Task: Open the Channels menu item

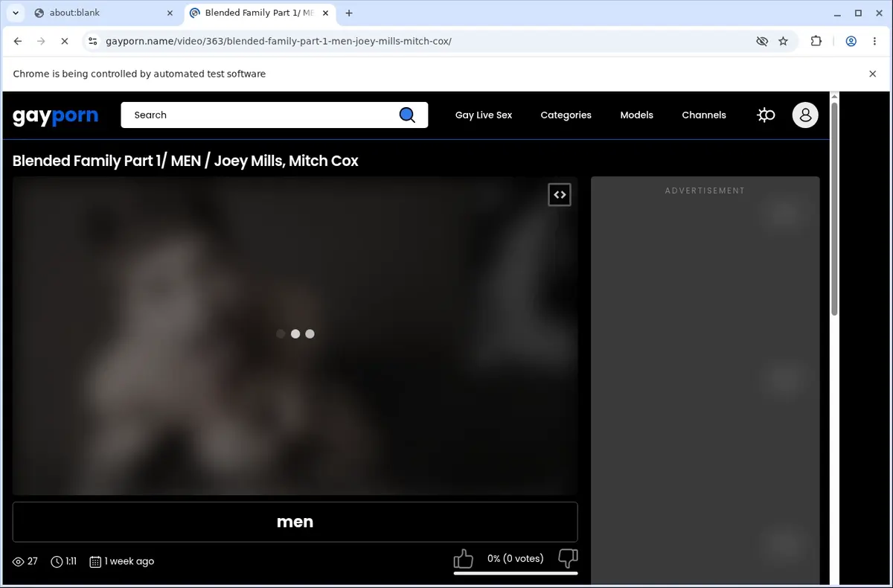Action: [704, 115]
